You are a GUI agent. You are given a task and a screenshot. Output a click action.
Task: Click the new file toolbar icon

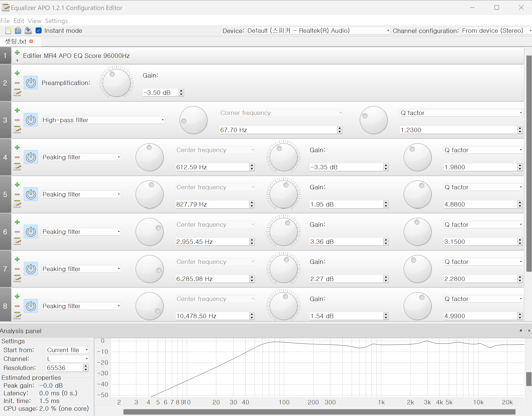tap(8, 31)
